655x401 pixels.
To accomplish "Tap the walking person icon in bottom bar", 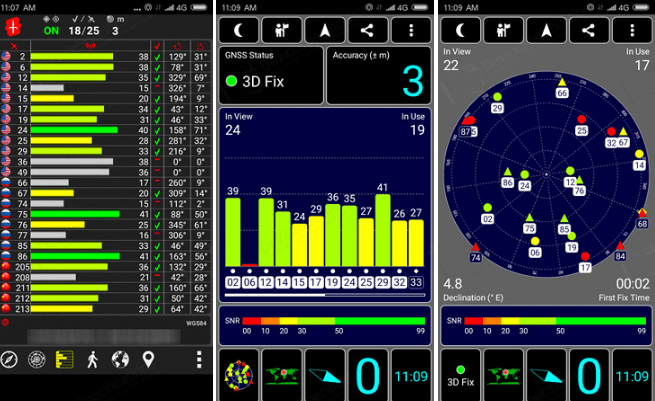I will click(93, 359).
